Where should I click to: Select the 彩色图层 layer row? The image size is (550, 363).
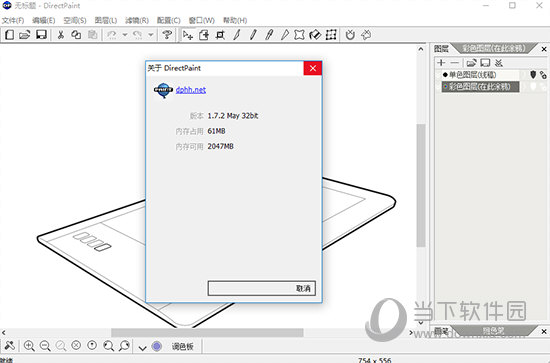[480, 87]
